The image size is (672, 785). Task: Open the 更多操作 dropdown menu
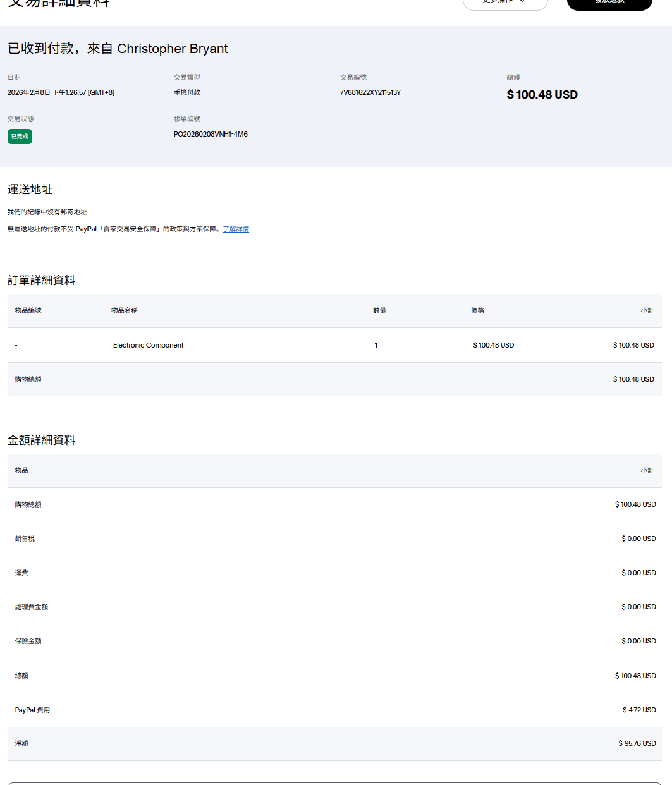(x=504, y=3)
